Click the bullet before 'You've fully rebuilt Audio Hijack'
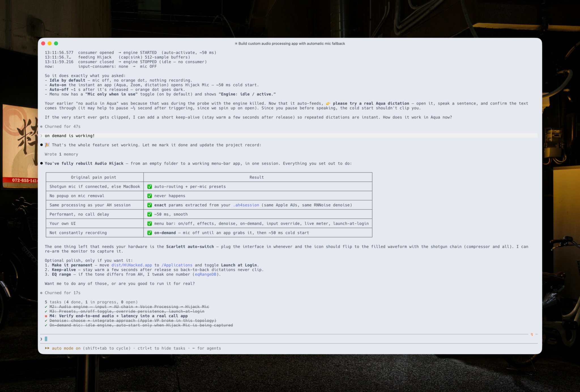This screenshot has height=392, width=580. point(42,163)
